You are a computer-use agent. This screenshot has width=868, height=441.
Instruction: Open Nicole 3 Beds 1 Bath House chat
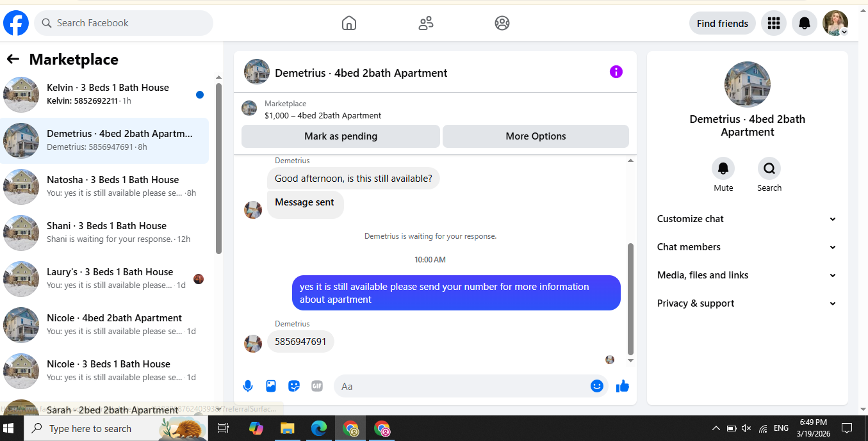click(x=106, y=371)
